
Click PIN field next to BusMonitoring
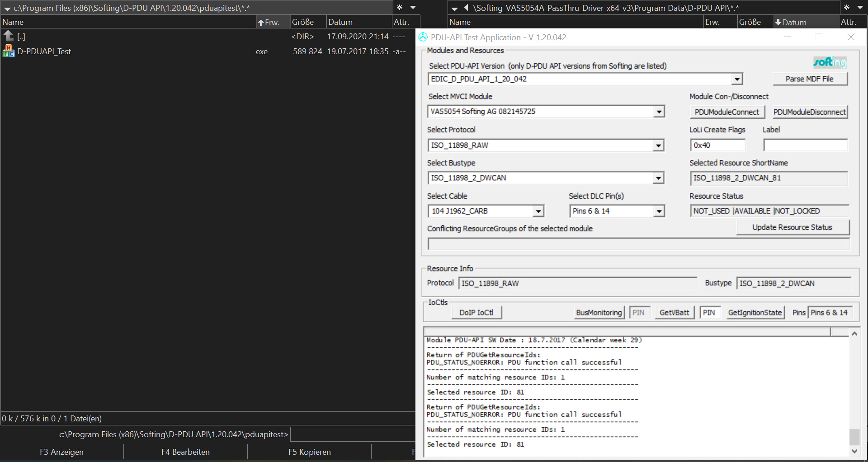pos(640,313)
